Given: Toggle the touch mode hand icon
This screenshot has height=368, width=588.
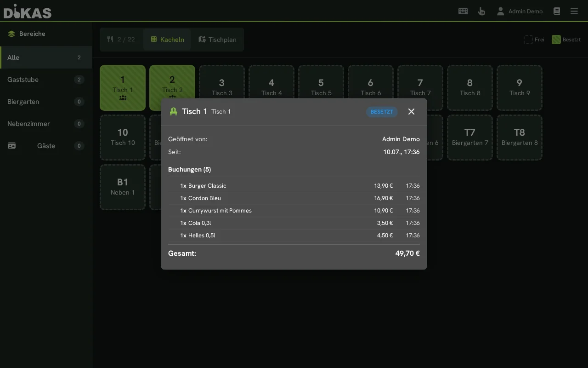Looking at the screenshot, I should pyautogui.click(x=481, y=11).
